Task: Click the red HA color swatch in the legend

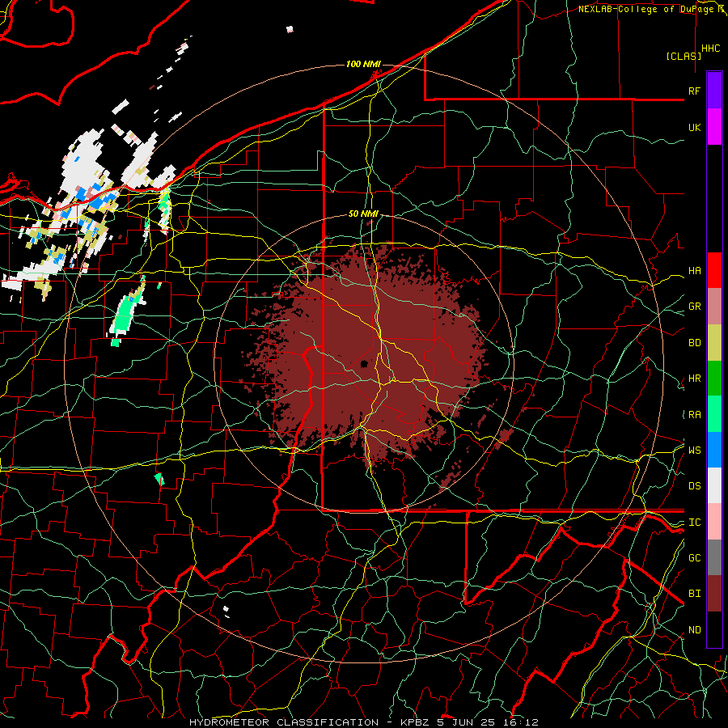Action: (x=714, y=270)
